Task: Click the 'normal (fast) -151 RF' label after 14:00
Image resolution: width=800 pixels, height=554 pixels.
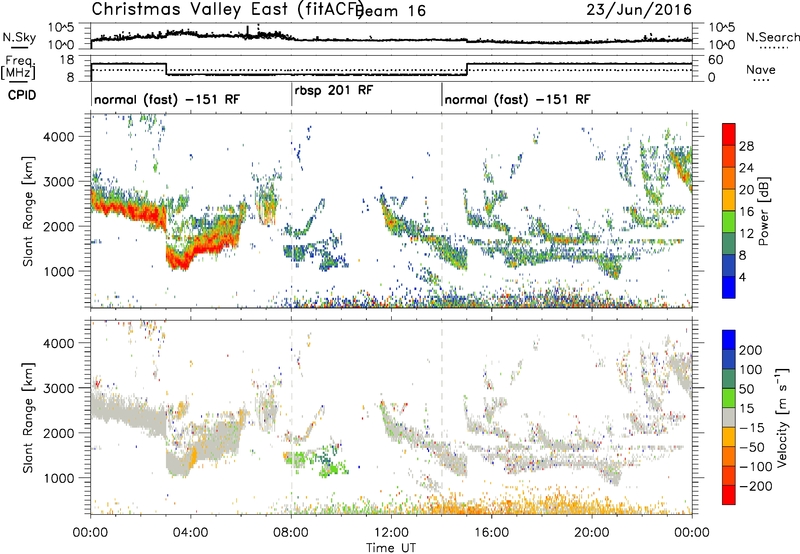Action: point(517,99)
